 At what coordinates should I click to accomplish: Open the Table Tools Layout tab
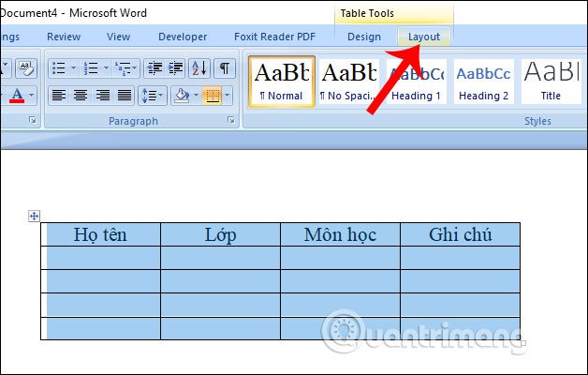click(x=424, y=37)
